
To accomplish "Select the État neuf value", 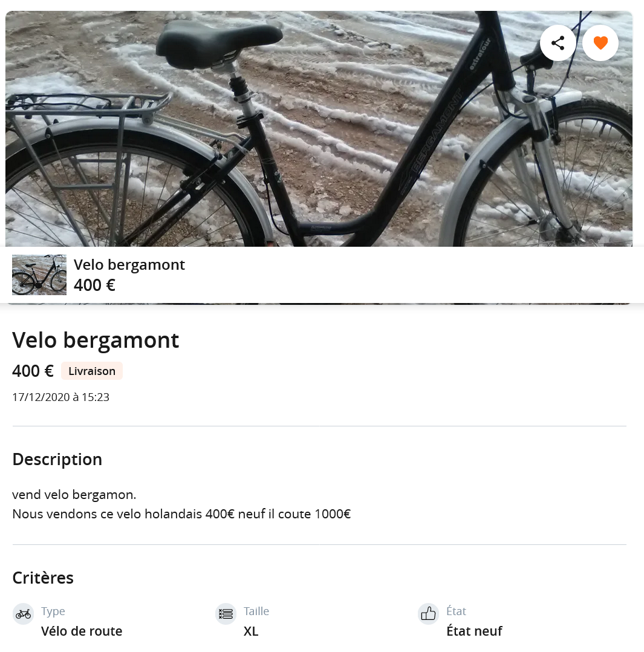I will point(474,631).
